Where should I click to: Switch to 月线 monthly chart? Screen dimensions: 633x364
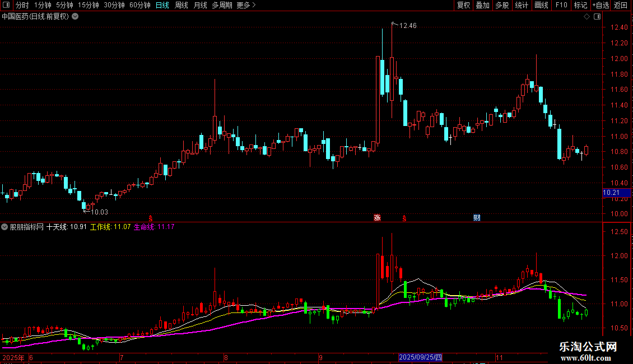[200, 5]
